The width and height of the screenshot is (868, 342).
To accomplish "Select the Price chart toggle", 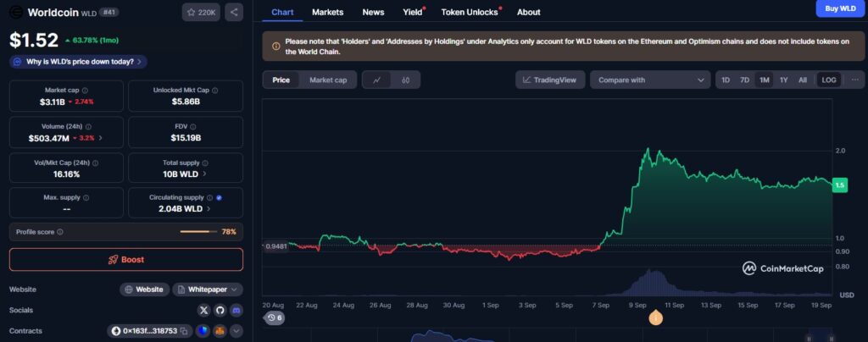I will tap(281, 80).
